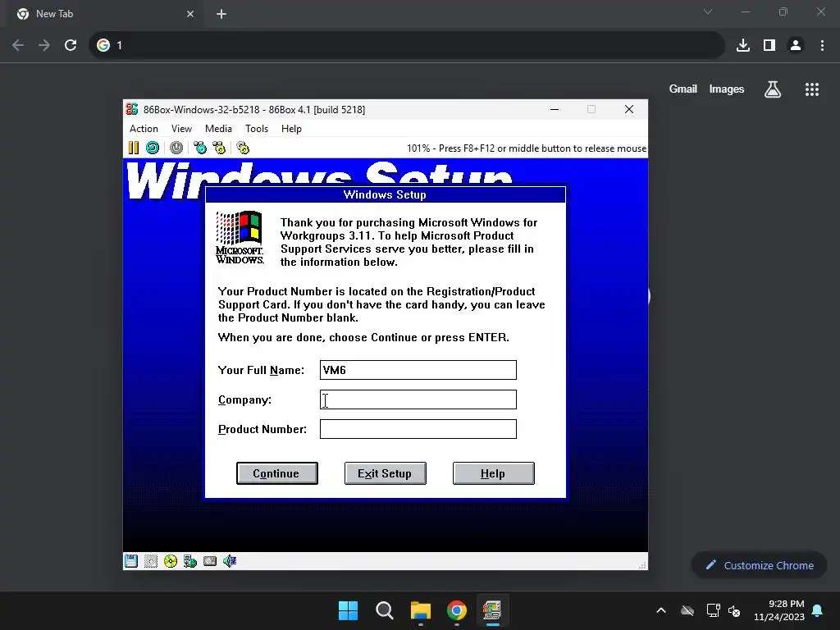Click the Help button in Windows Setup

point(493,473)
